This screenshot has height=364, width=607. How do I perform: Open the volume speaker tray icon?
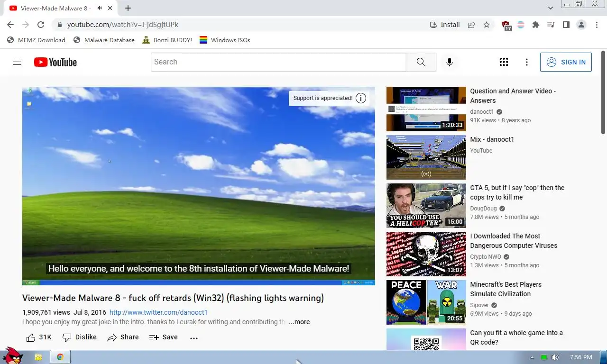(x=555, y=357)
